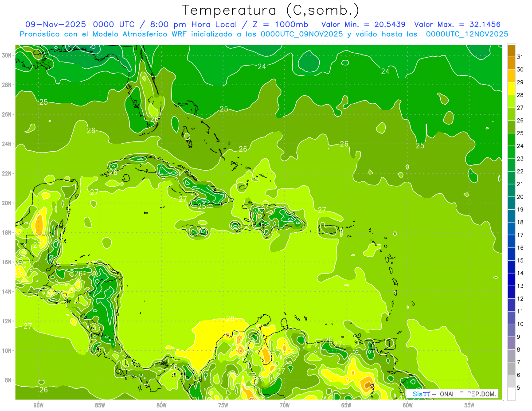Click the orange colorbar swatch between 30 and 31

pyautogui.click(x=511, y=63)
